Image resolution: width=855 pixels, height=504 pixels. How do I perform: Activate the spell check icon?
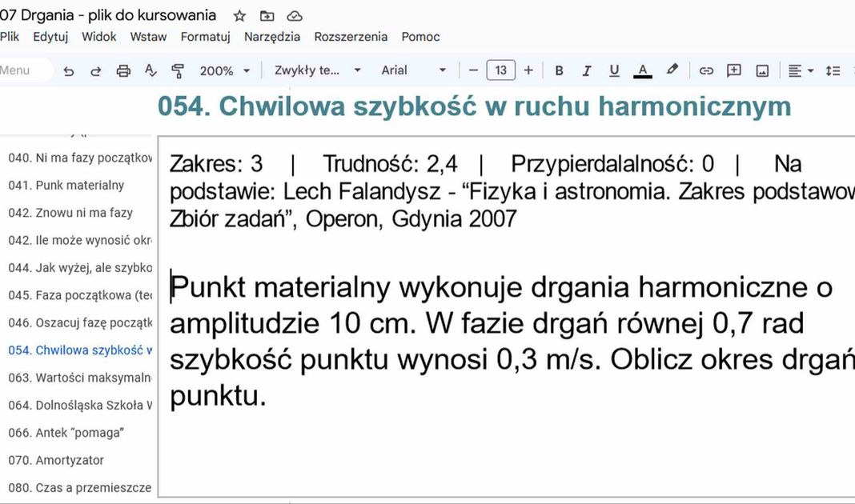(x=151, y=70)
